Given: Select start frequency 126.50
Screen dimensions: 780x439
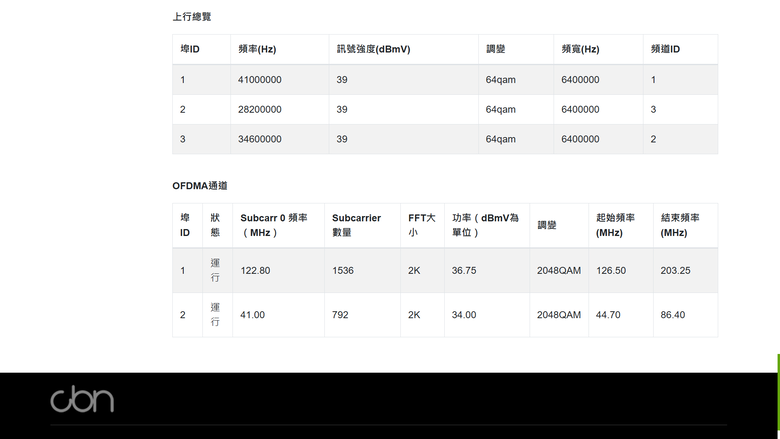Looking at the screenshot, I should click(611, 270).
